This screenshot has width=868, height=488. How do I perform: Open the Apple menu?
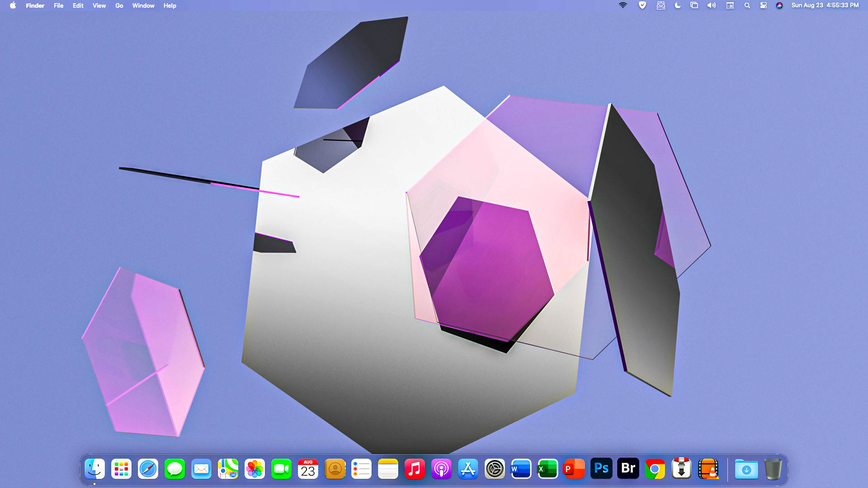[x=13, y=5]
